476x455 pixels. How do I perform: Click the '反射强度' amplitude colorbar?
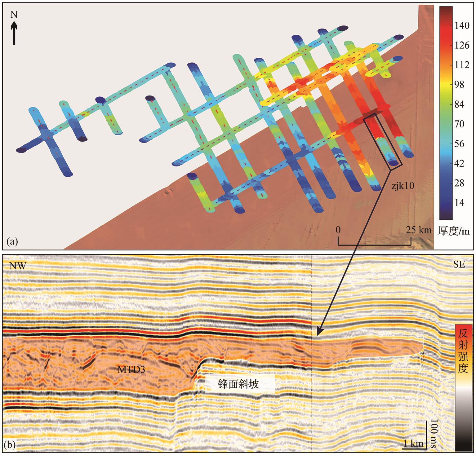[463, 388]
